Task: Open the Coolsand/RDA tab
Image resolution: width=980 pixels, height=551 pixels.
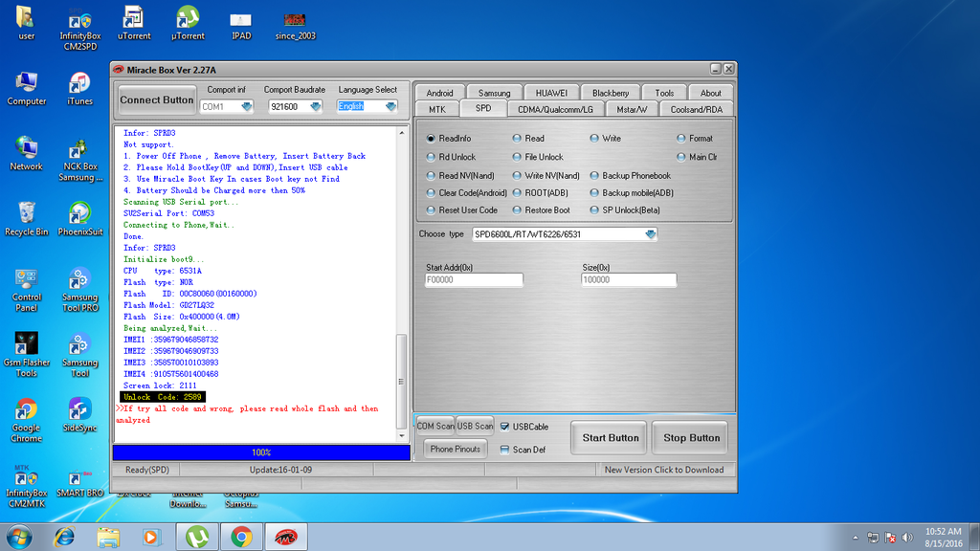Action: tap(697, 109)
